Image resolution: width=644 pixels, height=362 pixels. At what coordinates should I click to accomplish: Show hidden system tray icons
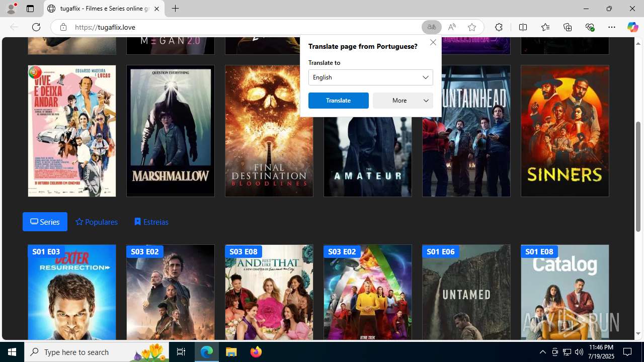pos(542,352)
